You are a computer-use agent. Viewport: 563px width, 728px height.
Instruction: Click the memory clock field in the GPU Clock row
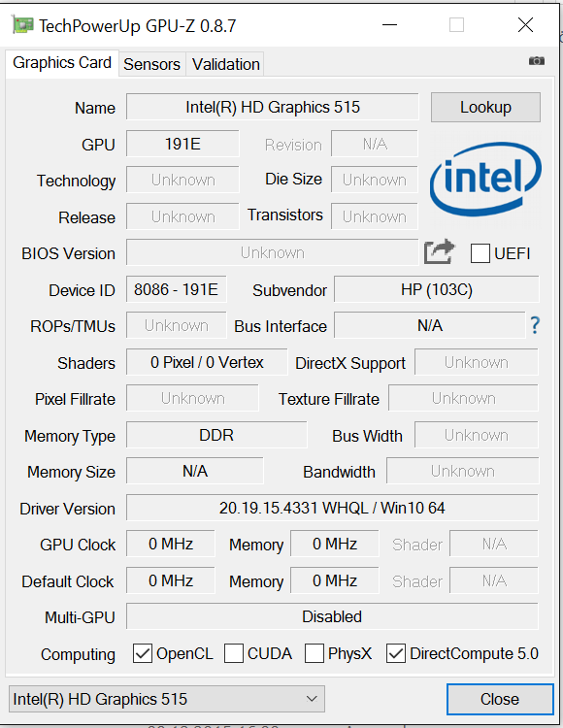pyautogui.click(x=335, y=544)
